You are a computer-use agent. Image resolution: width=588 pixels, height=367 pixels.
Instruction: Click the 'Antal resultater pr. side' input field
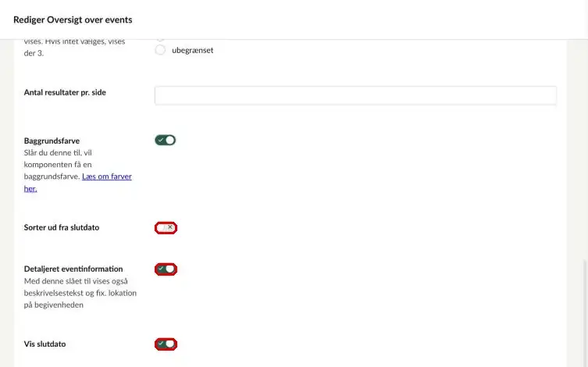click(x=355, y=95)
